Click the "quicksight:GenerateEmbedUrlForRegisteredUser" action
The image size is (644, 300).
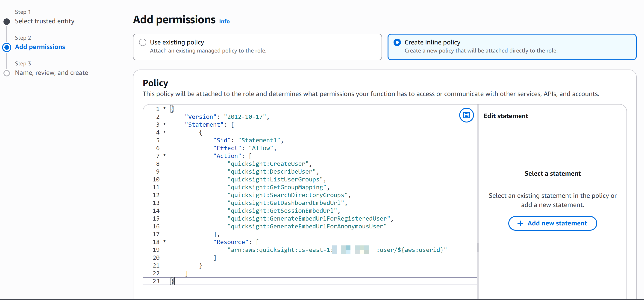(309, 218)
